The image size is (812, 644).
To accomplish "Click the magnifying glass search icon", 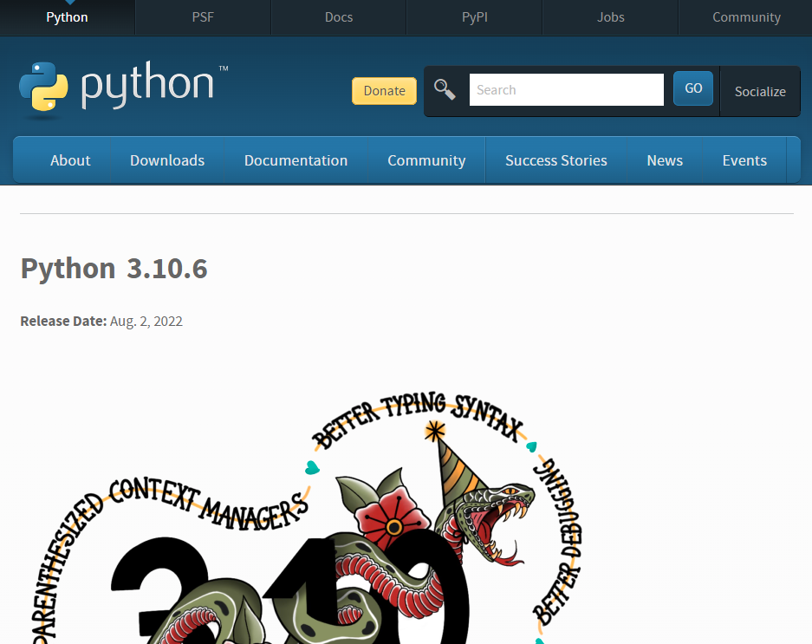I will [445, 89].
